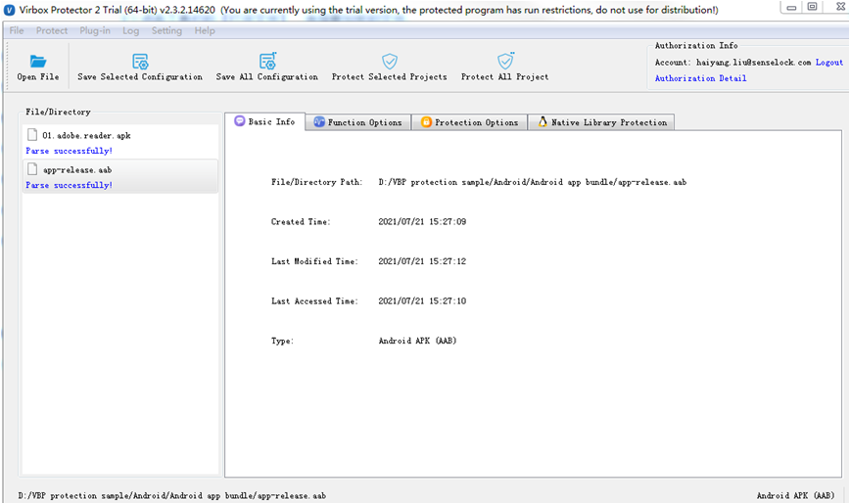This screenshot has width=850, height=504.
Task: Click the Protection Options tab icon
Action: pyautogui.click(x=426, y=122)
